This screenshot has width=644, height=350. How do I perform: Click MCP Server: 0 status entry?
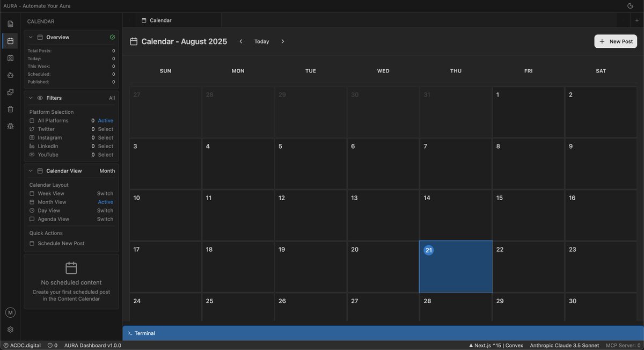[x=623, y=346]
